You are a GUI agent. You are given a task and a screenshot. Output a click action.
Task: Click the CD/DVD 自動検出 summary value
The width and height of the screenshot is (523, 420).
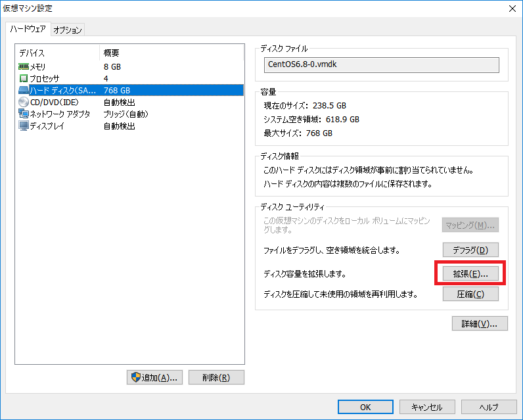point(119,103)
